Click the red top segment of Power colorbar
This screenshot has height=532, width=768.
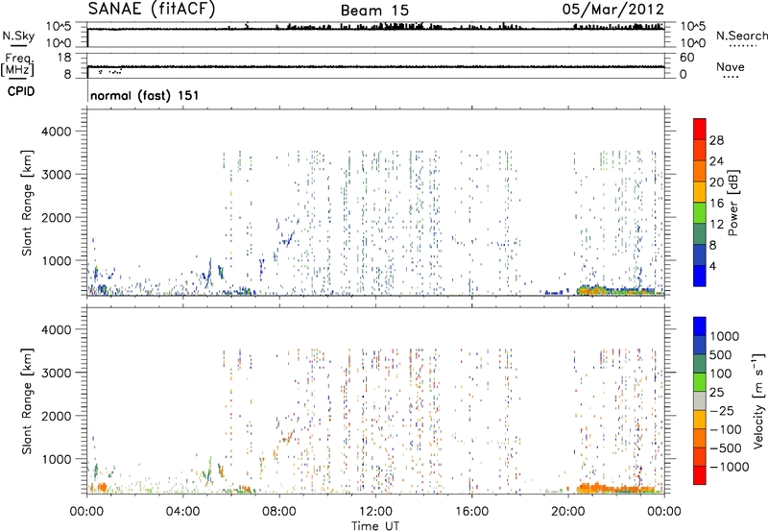(x=700, y=129)
